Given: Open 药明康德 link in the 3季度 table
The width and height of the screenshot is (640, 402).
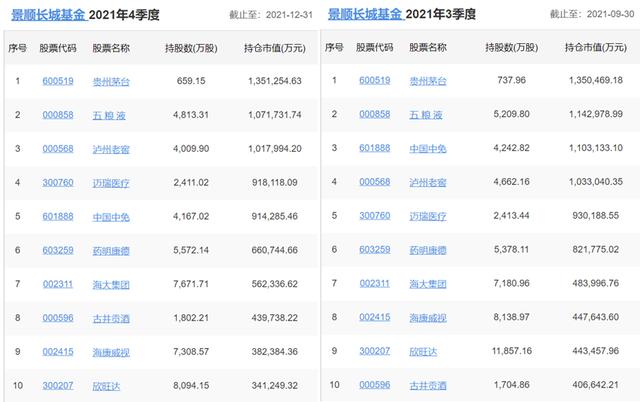Looking at the screenshot, I should coord(428,250).
